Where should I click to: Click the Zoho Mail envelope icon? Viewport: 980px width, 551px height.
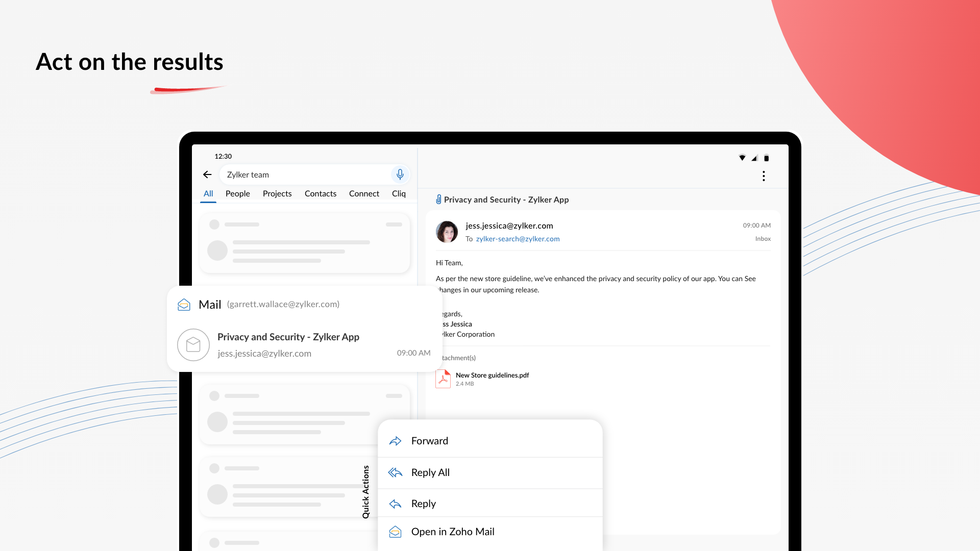[396, 532]
